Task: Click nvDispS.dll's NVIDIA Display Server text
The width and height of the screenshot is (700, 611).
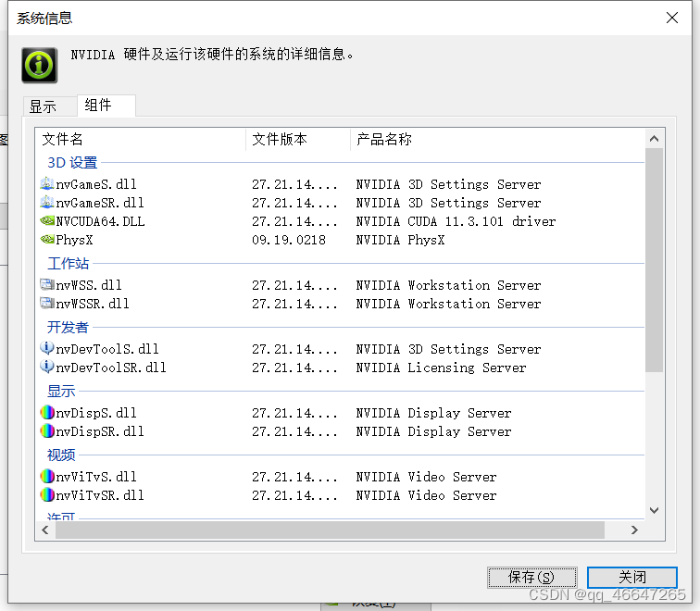Action: (x=433, y=413)
